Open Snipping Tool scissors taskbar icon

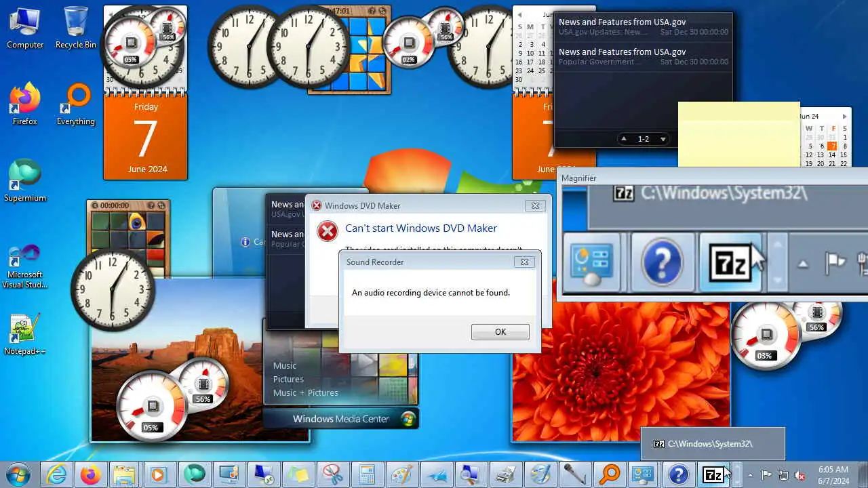point(332,474)
